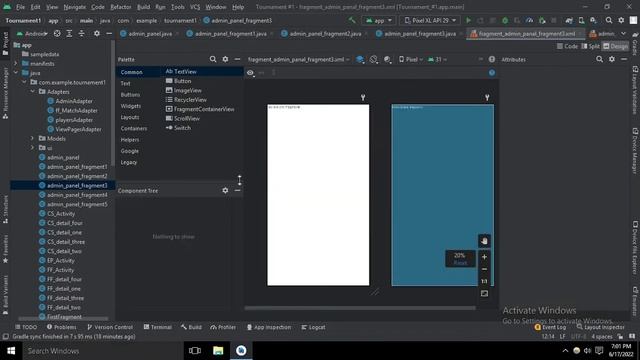Open the Pixel XL API 29 device dropdown
Image resolution: width=640 pixels, height=360 pixels.
(430, 20)
